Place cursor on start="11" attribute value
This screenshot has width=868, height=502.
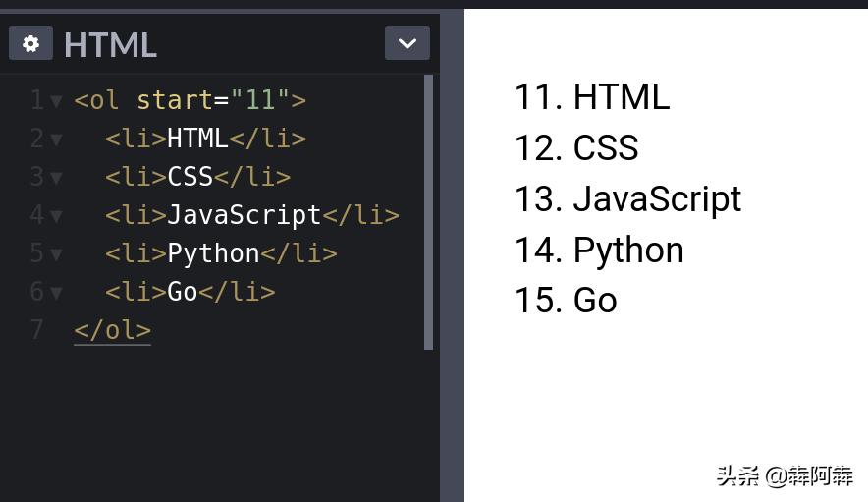tap(260, 100)
